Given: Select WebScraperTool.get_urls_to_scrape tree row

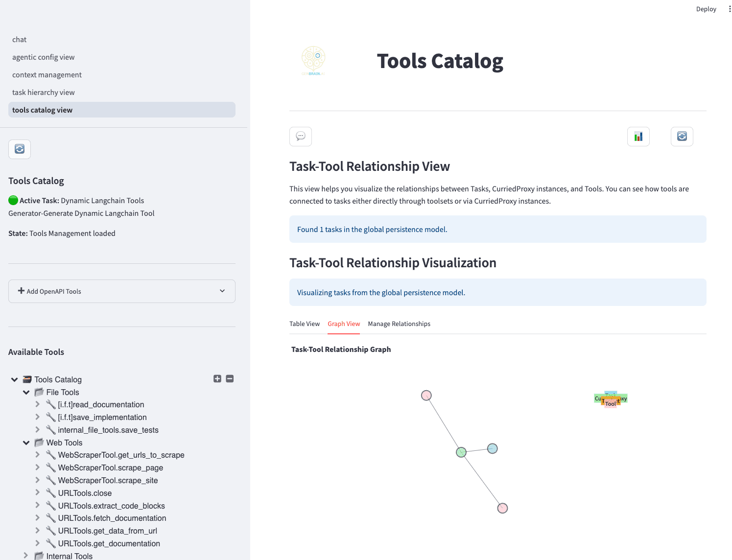Looking at the screenshot, I should (x=121, y=455).
